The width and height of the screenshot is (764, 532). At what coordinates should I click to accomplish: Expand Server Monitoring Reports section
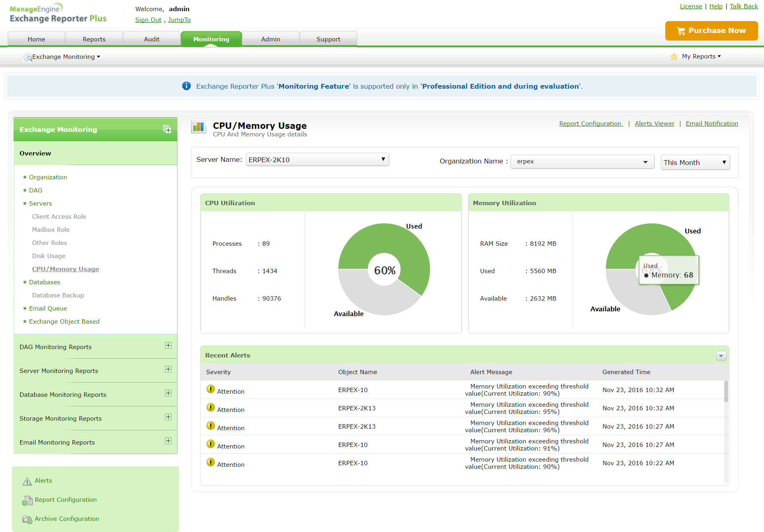168,369
